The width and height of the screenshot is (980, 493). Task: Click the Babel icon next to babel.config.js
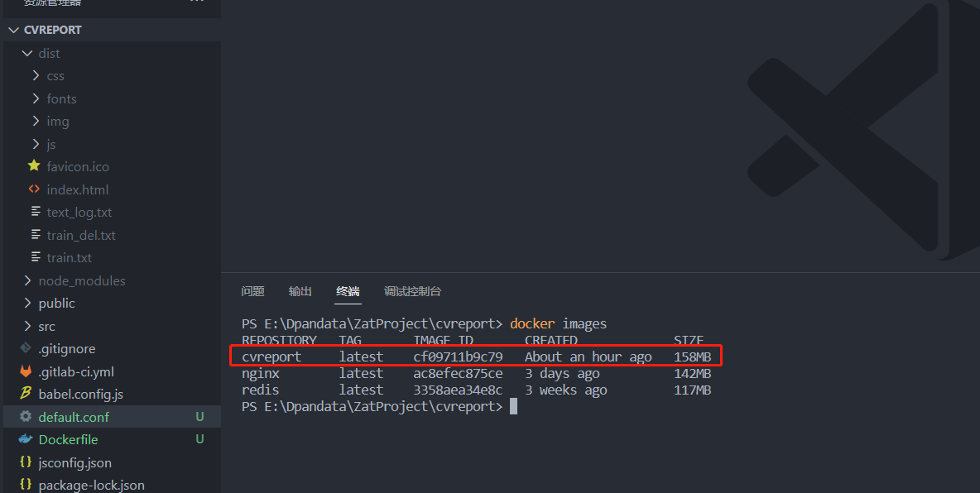(26, 394)
